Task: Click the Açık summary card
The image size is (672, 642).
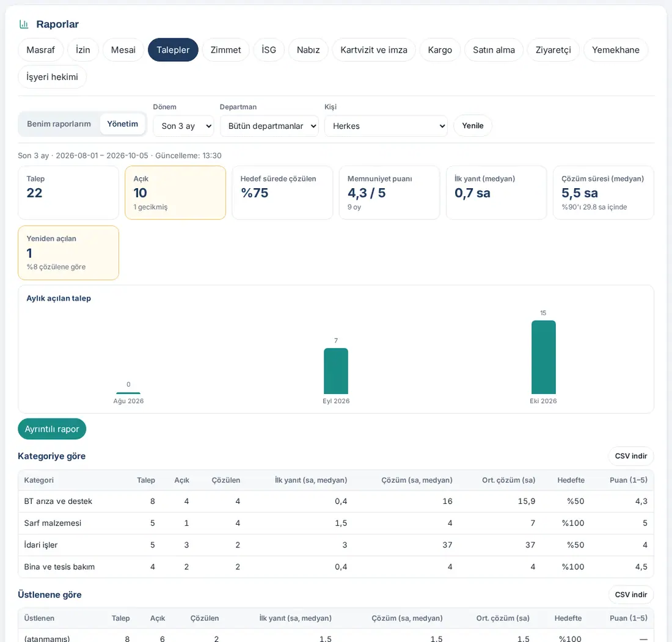Action: click(175, 193)
